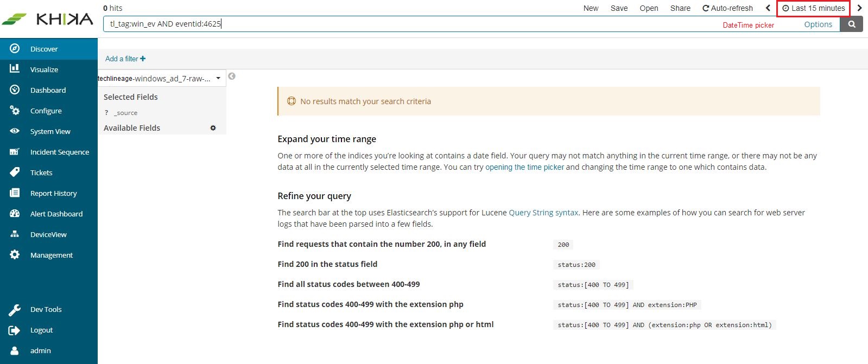
Task: Click the 'AND extension:PHP' example query
Action: point(627,305)
